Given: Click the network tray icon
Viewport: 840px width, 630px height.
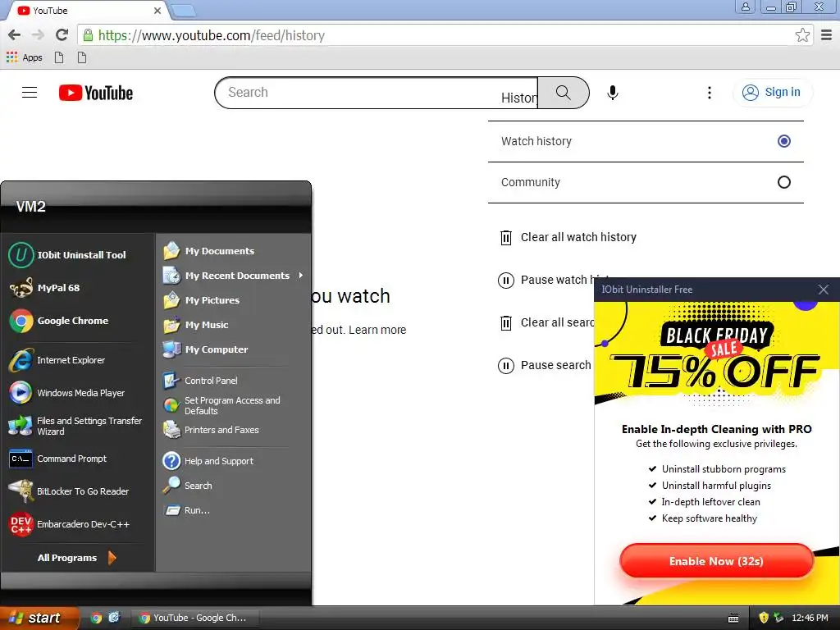Looking at the screenshot, I should tap(778, 618).
